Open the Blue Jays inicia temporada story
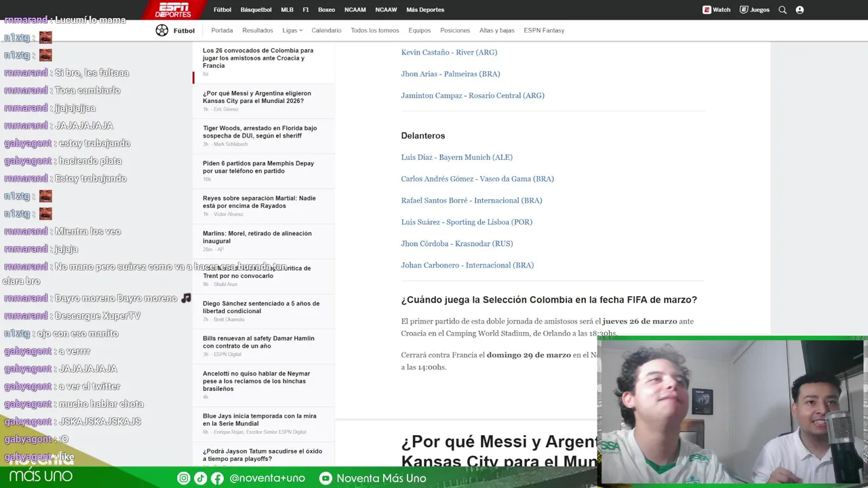This screenshot has width=868, height=488. 260,420
